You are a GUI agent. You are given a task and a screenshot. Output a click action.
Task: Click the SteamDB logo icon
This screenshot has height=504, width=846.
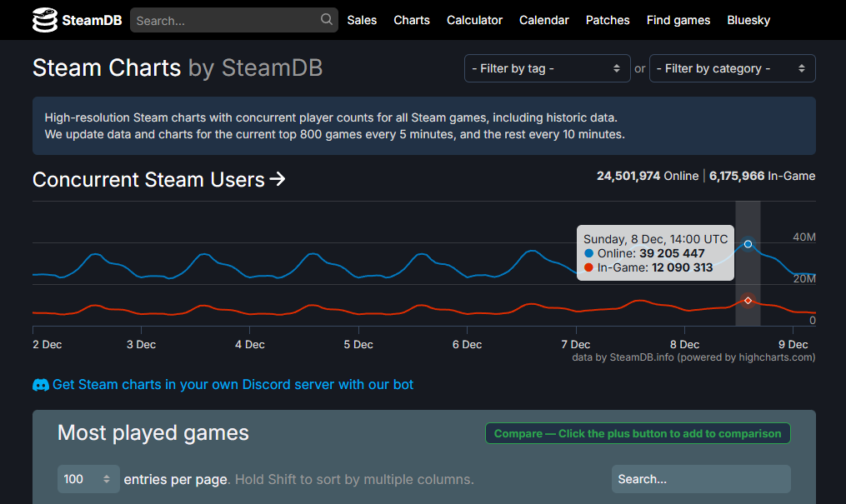coord(45,20)
